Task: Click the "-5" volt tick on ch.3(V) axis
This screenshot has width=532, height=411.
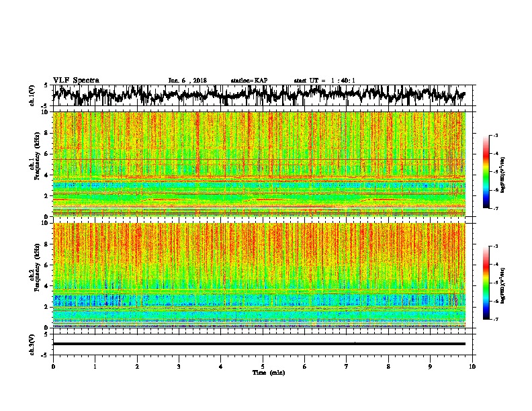Action: (45, 355)
